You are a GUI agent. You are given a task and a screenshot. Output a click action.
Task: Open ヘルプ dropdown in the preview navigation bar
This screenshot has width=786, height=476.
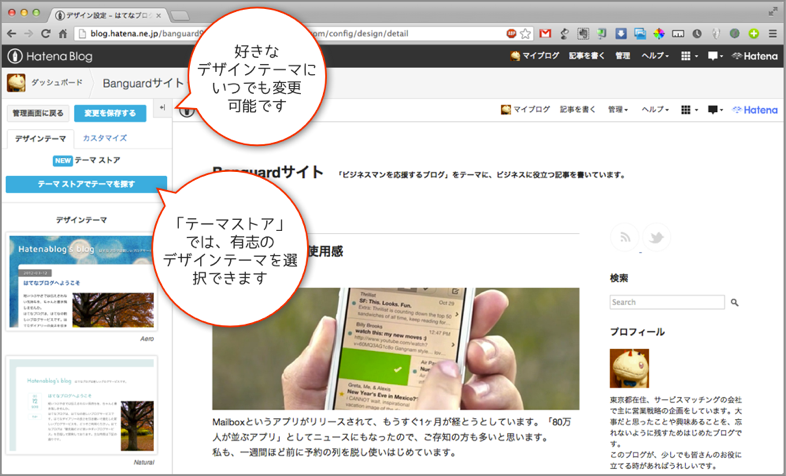pyautogui.click(x=655, y=109)
